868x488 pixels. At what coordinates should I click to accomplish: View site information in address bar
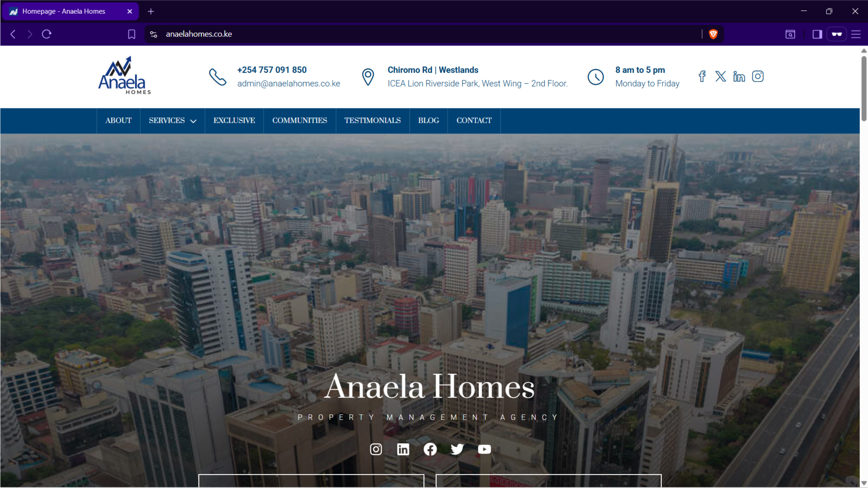(154, 34)
